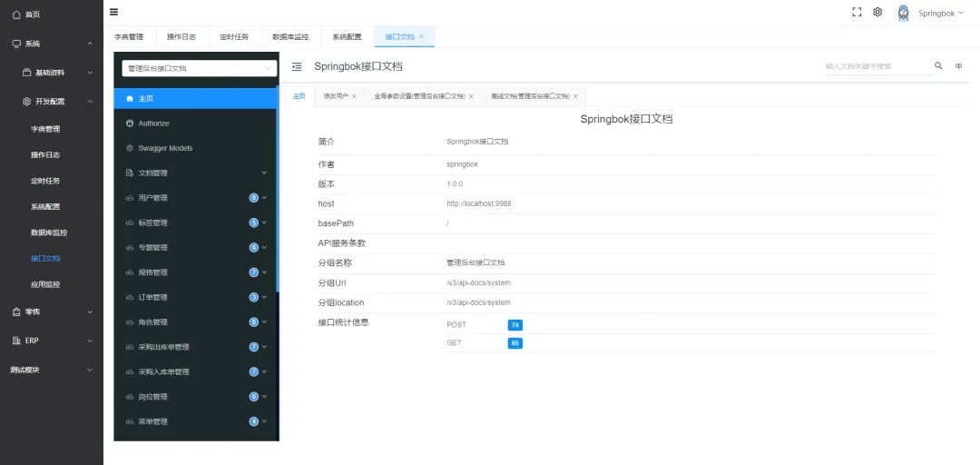The width and height of the screenshot is (980, 465).
Task: Click the author value springbok
Action: [462, 164]
